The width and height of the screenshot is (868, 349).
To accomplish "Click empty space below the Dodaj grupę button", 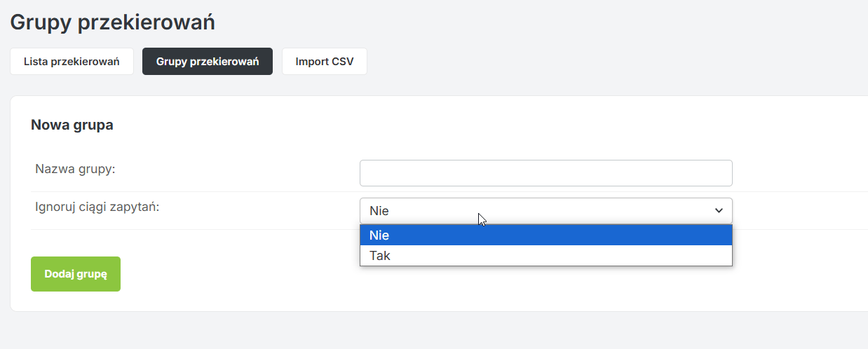I will 76,301.
